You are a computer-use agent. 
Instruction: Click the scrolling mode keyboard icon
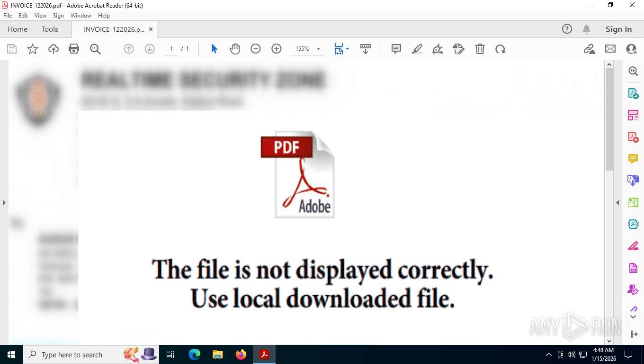point(365,49)
